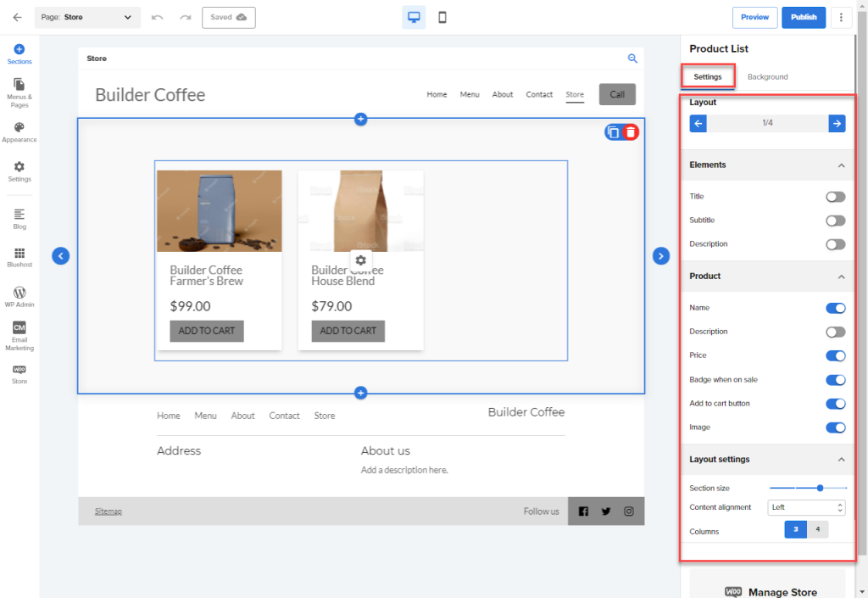
Task: Open the Sections panel in sidebar
Action: coord(19,54)
